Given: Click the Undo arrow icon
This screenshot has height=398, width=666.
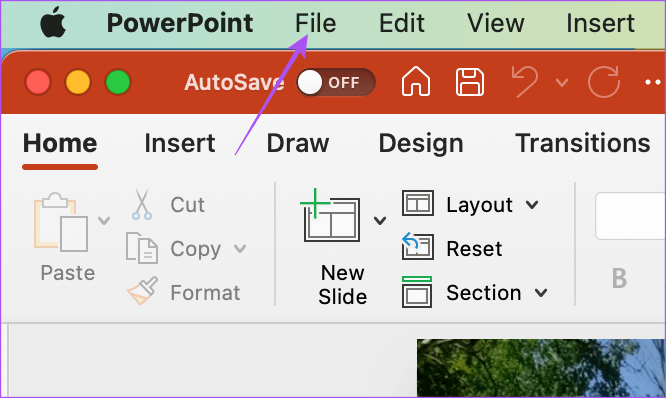Looking at the screenshot, I should [525, 81].
